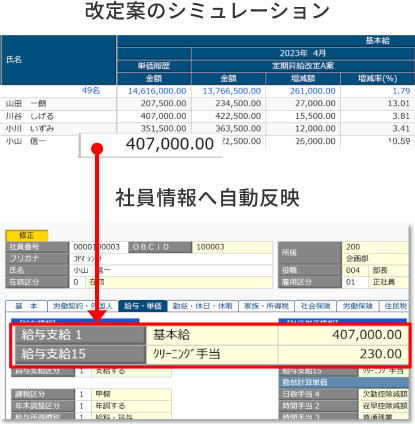This screenshot has height=424, width=415.
Task: Click 川谷's current amount 407,000.00 in table
Action: [163, 116]
